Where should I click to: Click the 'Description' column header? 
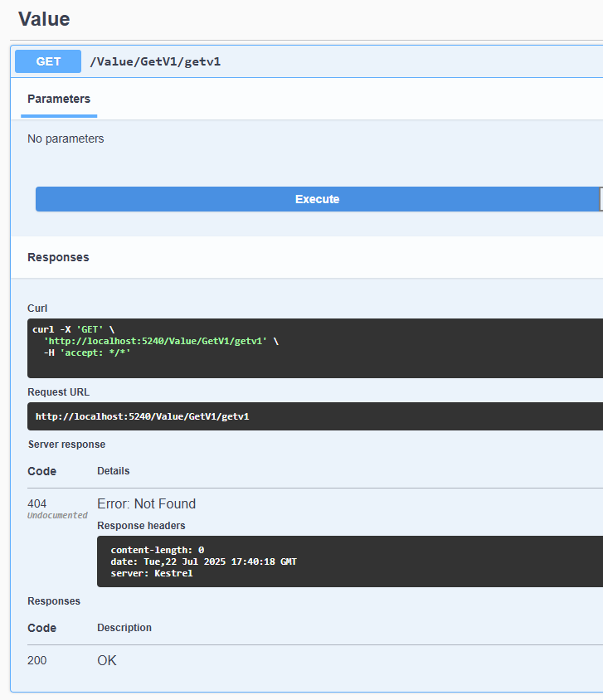[124, 628]
